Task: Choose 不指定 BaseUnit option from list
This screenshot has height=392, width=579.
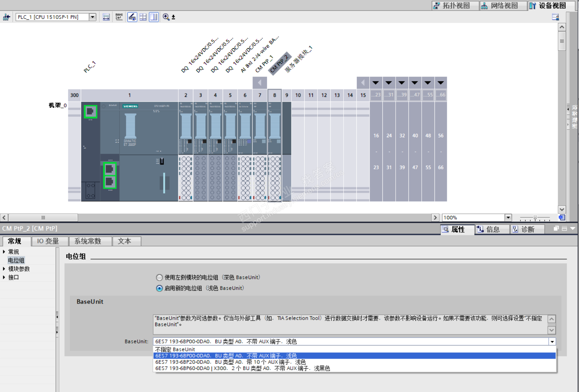Action: (175, 349)
